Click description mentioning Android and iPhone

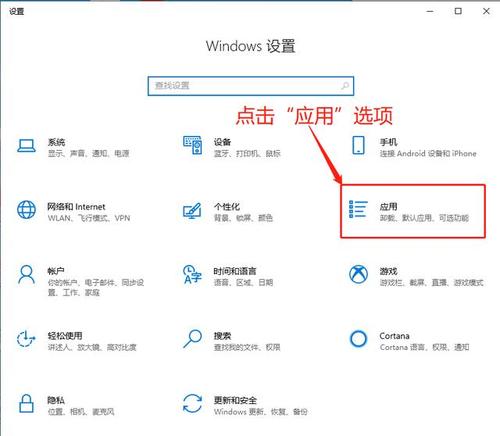[428, 153]
